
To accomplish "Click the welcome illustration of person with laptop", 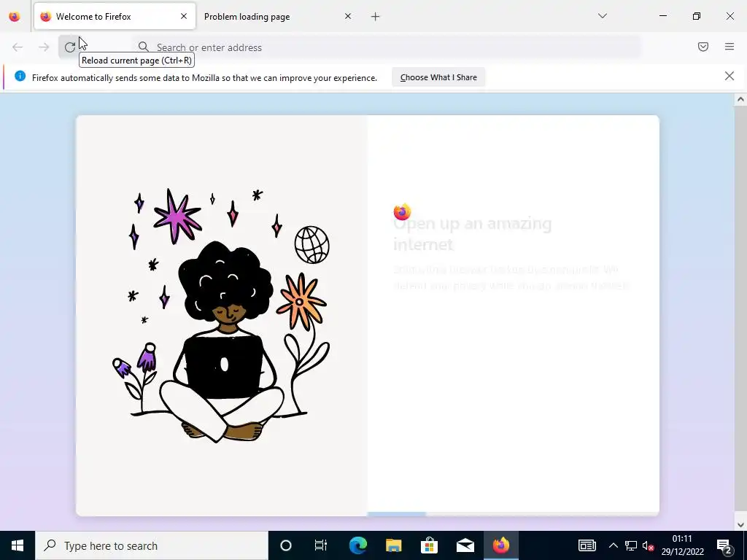I will coord(222,315).
